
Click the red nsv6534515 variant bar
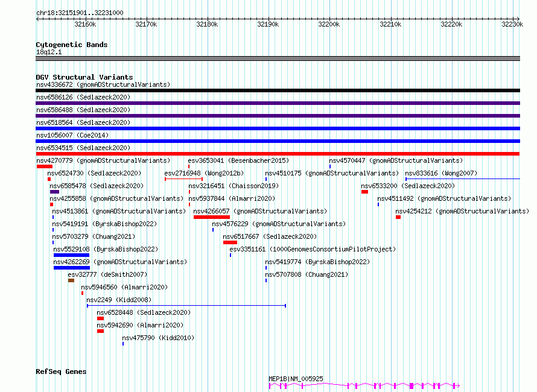[x=278, y=154]
